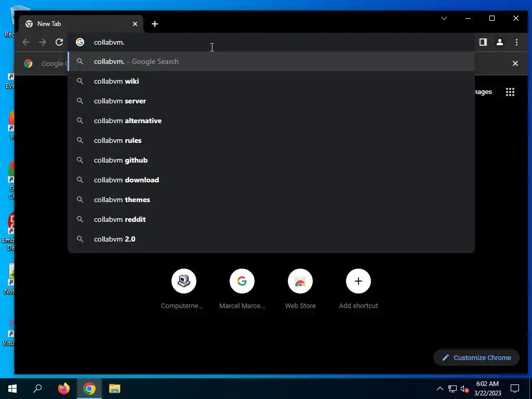The height and width of the screenshot is (399, 532).
Task: Select the 'collabvm. - Google Search' suggestion
Action: (271, 61)
